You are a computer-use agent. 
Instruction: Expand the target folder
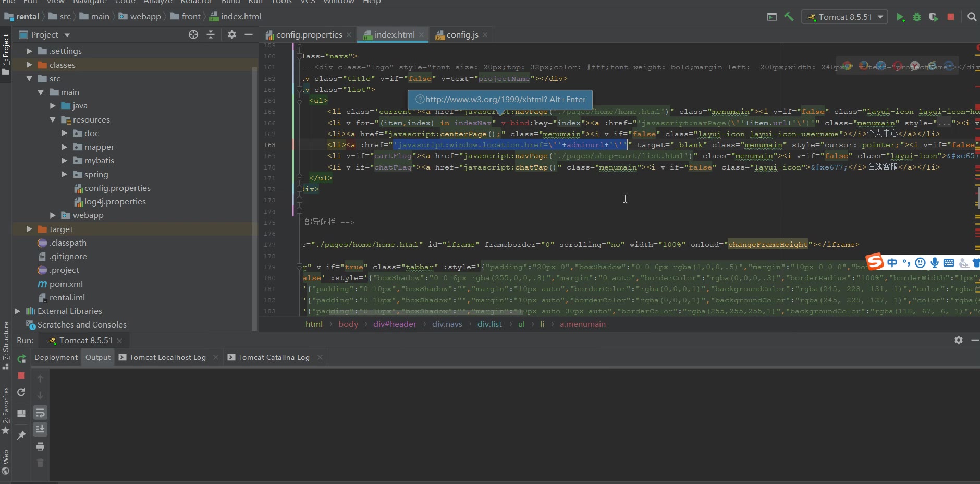click(x=30, y=229)
